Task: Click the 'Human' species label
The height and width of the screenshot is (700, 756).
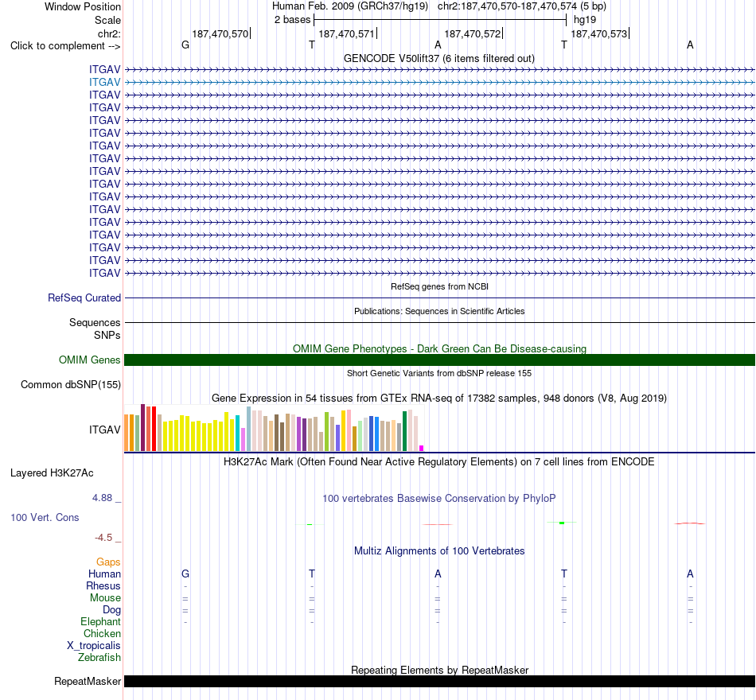Action: (x=104, y=574)
